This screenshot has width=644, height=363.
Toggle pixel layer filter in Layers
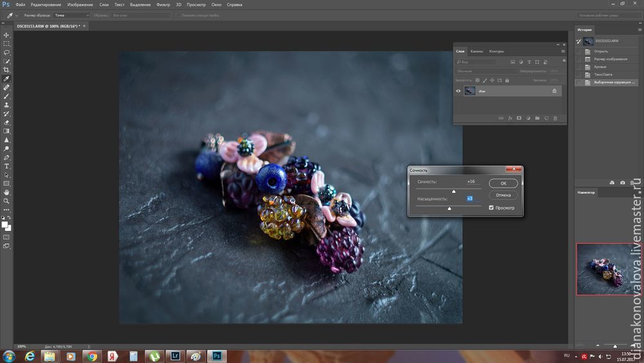(x=513, y=62)
